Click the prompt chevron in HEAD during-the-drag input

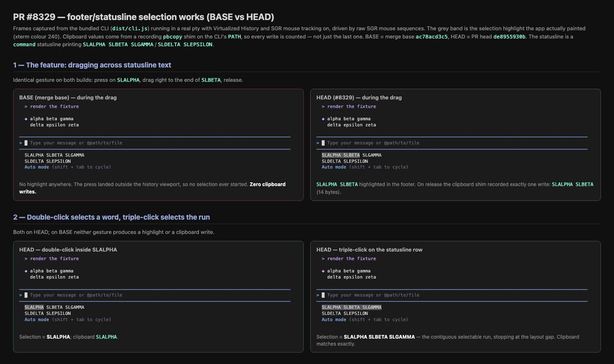pos(318,143)
